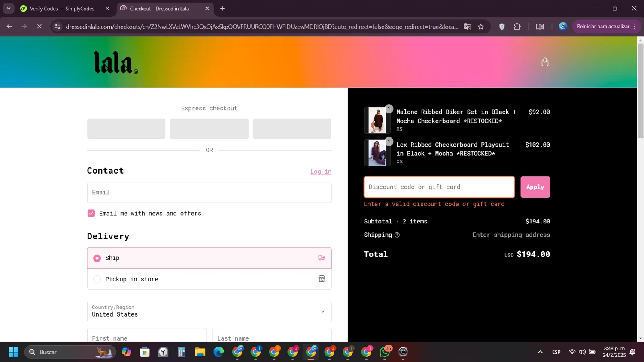Image resolution: width=644 pixels, height=362 pixels.
Task: Click Malone Ribbed Biker Set thumbnail
Action: click(x=377, y=120)
